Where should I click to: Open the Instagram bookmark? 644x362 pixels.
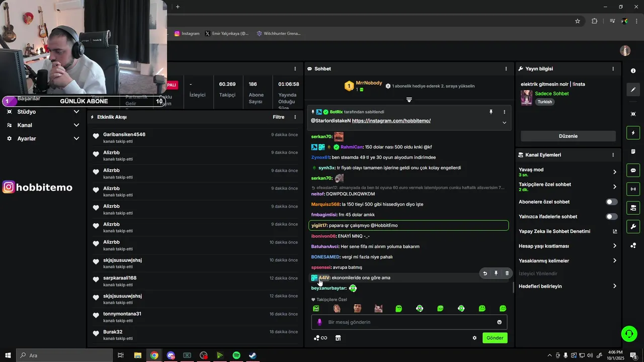coord(187,34)
